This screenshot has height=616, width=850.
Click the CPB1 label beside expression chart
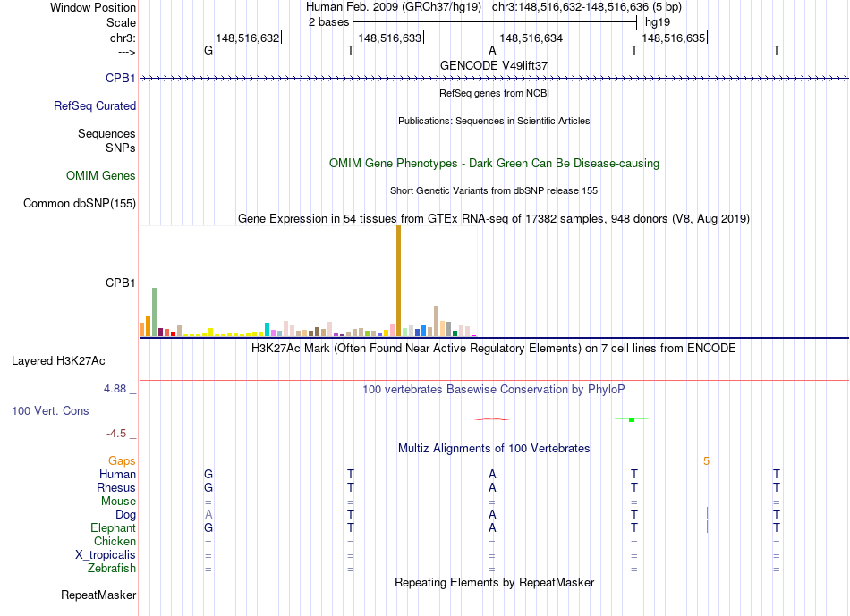(x=121, y=283)
